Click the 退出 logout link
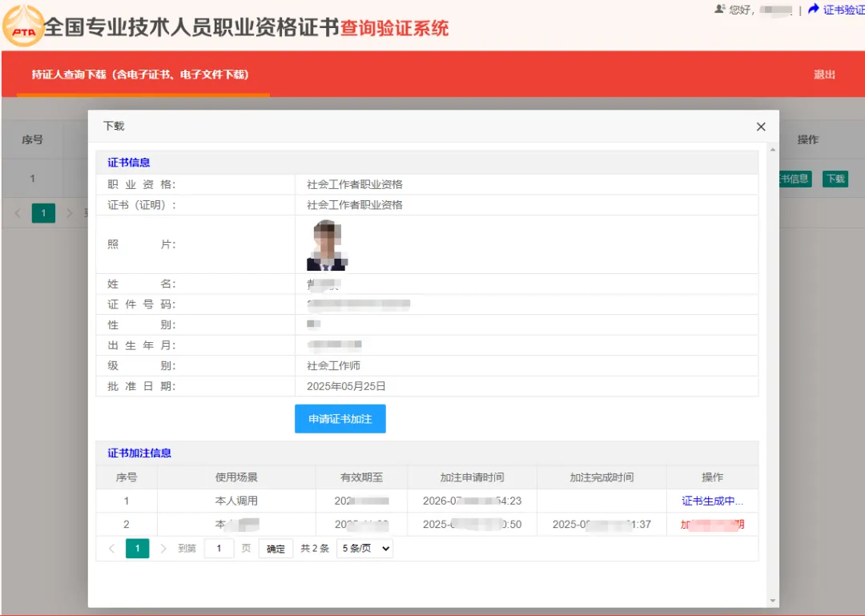This screenshot has height=616, width=865. coord(824,74)
